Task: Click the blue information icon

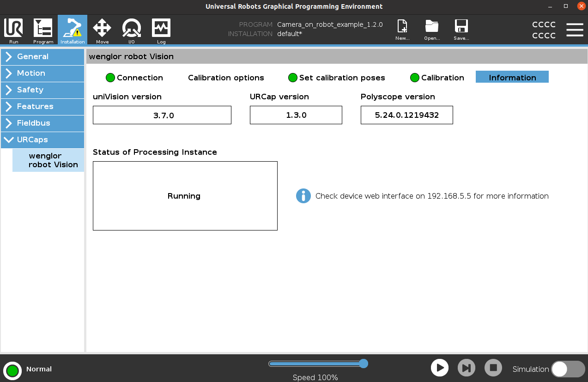Action: tap(303, 196)
